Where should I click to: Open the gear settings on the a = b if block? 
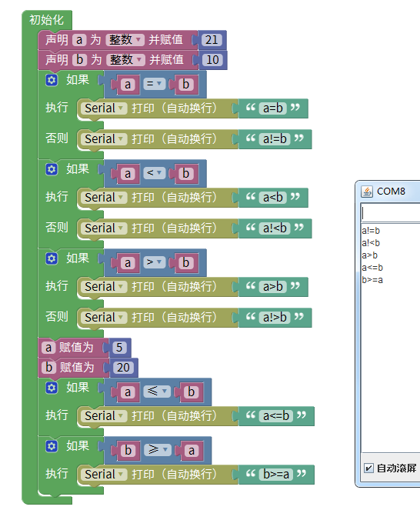click(52, 80)
